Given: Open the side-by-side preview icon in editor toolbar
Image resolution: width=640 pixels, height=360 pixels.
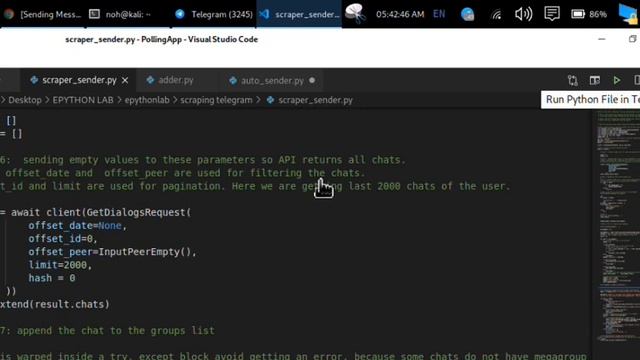Looking at the screenshot, I should tap(595, 80).
